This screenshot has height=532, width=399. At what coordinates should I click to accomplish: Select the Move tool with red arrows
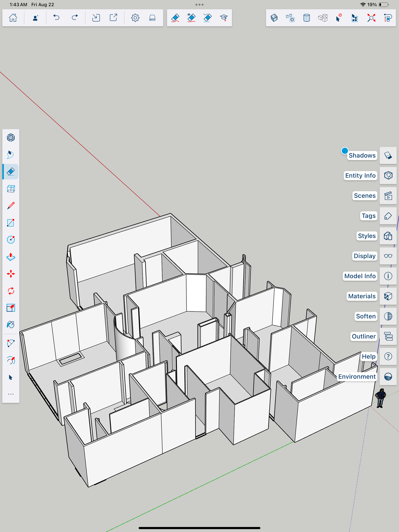coord(11,274)
